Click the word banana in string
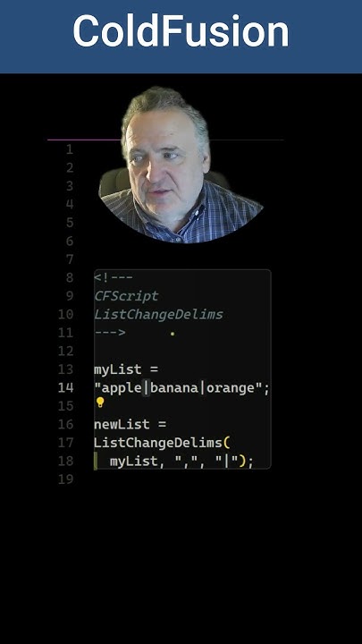The image size is (362, 644). tap(174, 387)
